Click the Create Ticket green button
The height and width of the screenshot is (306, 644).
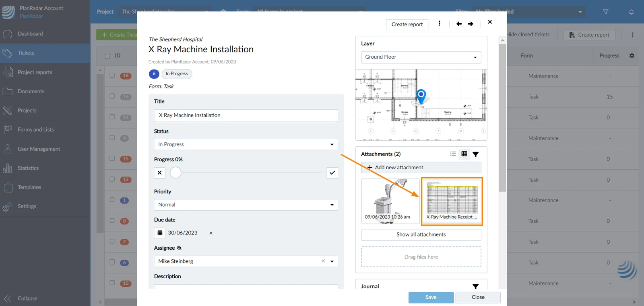click(117, 35)
